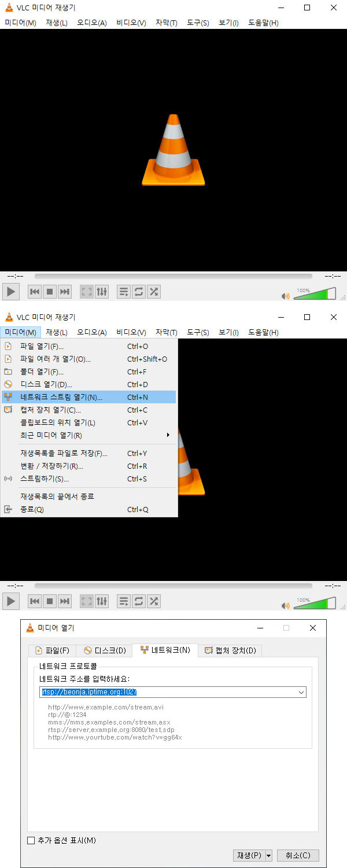Click volume slider in VLC window with open 미디어 menu
This screenshot has height=868, width=347.
click(x=315, y=603)
